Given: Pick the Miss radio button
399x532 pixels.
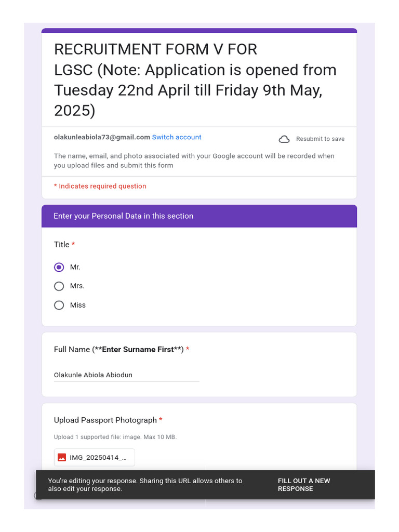Looking at the screenshot, I should click(59, 305).
